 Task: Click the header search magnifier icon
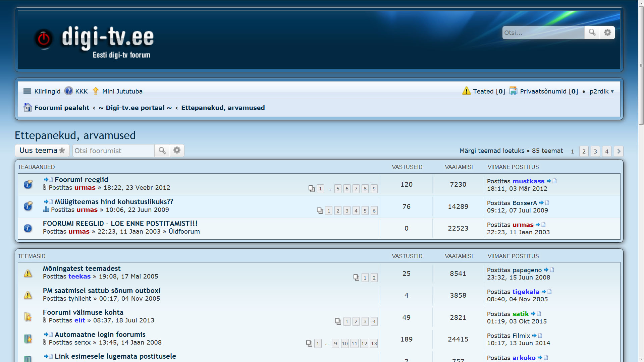[x=592, y=33]
